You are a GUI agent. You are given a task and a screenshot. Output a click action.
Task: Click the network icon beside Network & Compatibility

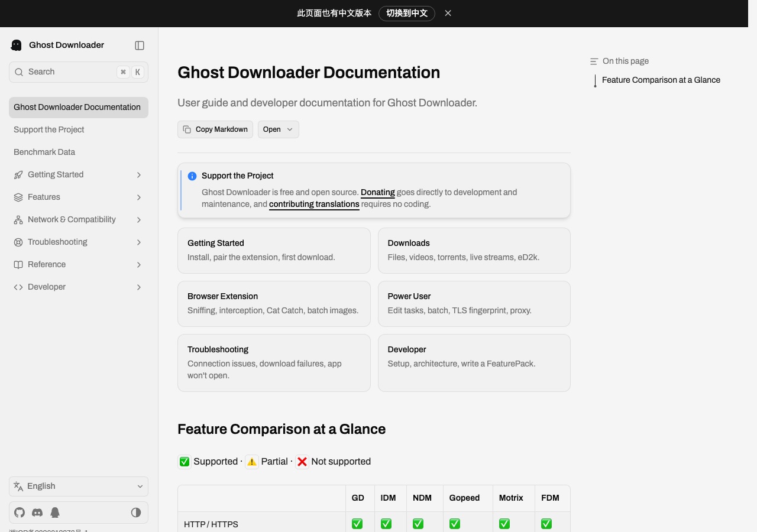coord(18,219)
